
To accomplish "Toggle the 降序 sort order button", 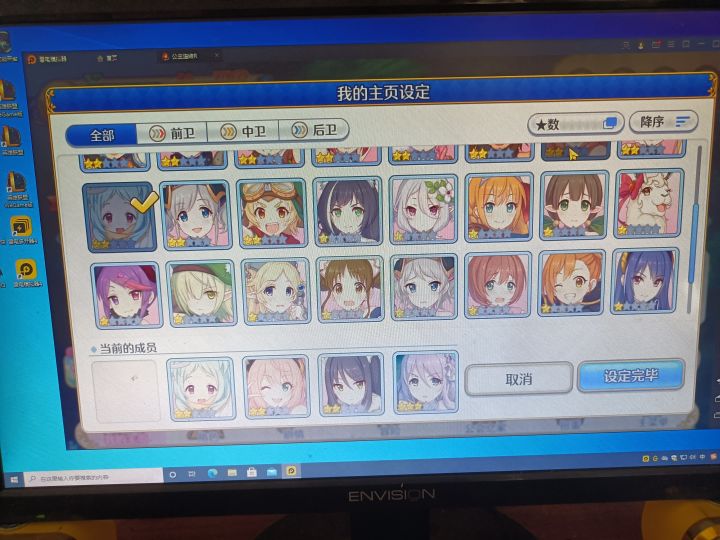I will tap(664, 122).
